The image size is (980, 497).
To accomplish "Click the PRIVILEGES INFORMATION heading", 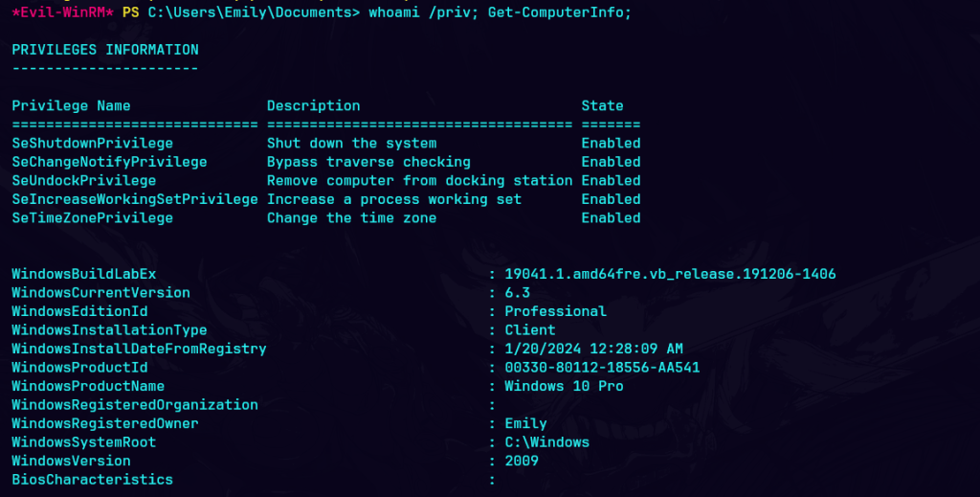I will click(105, 50).
